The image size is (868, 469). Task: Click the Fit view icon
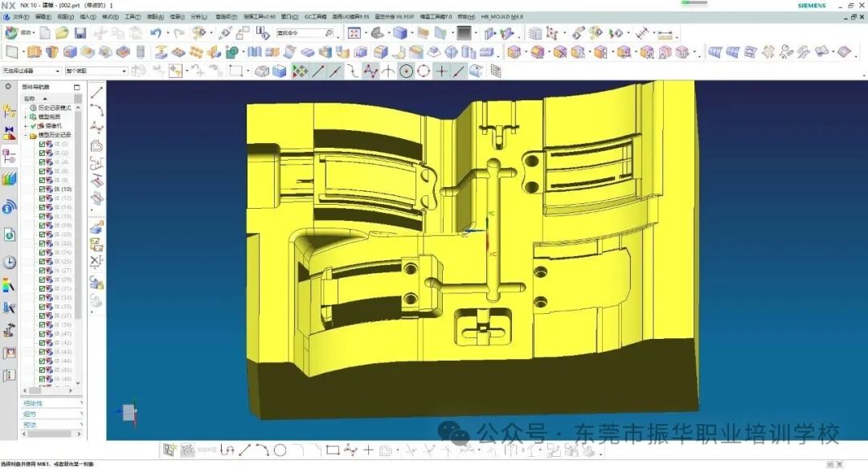(354, 33)
